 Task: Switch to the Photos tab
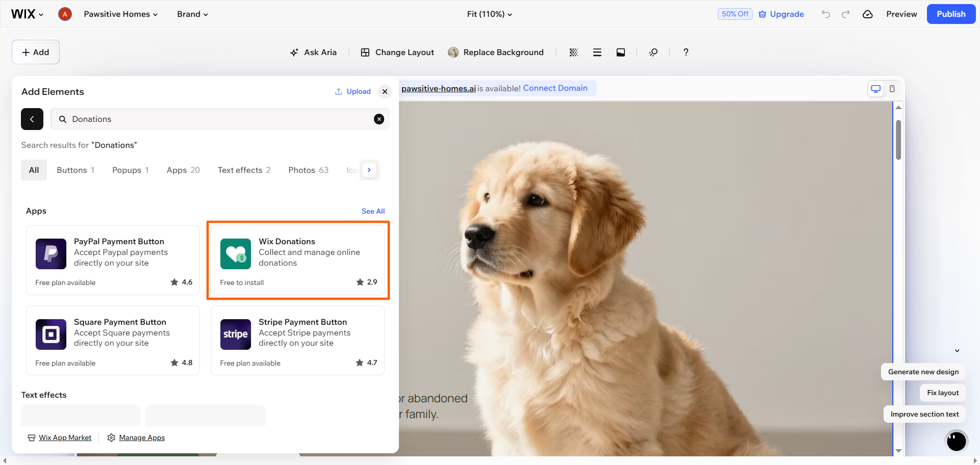(x=308, y=170)
